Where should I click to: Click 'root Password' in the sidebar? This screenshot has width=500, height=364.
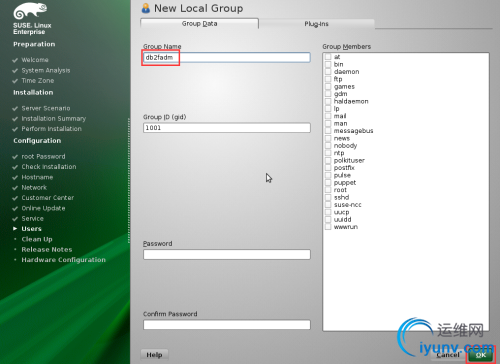tap(43, 156)
